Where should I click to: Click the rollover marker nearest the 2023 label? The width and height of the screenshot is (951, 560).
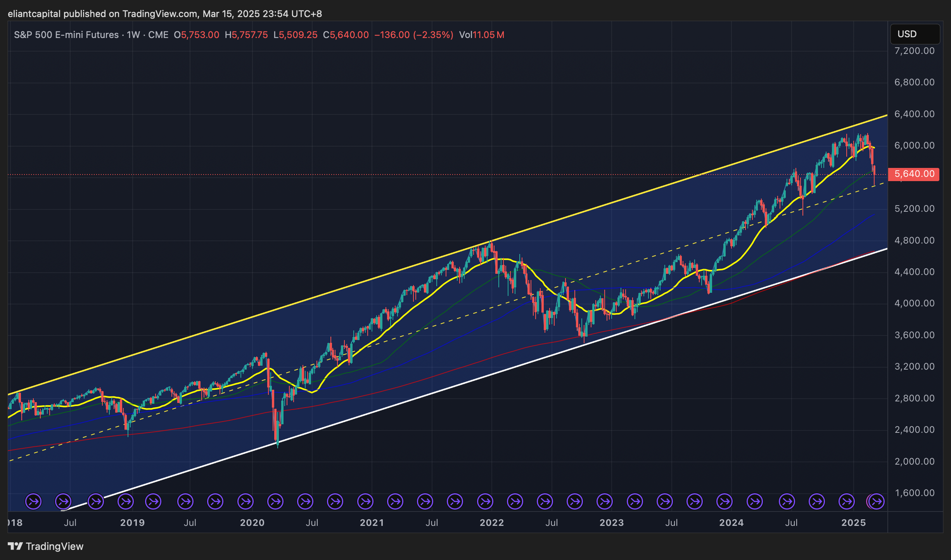[x=605, y=501]
